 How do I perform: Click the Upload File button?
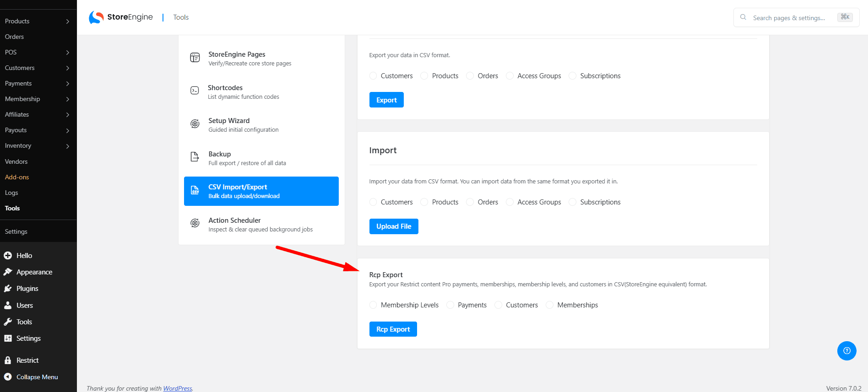click(x=394, y=226)
